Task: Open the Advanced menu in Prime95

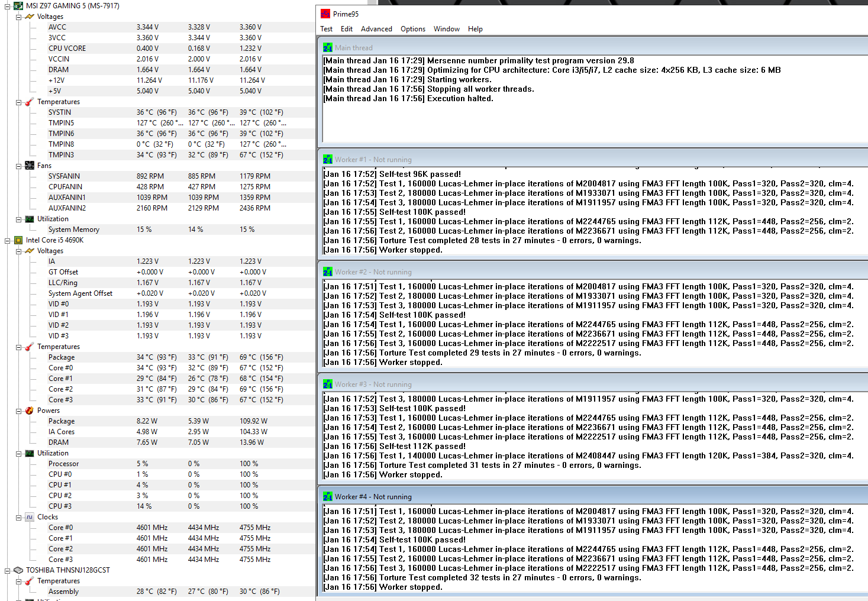Action: pyautogui.click(x=376, y=29)
